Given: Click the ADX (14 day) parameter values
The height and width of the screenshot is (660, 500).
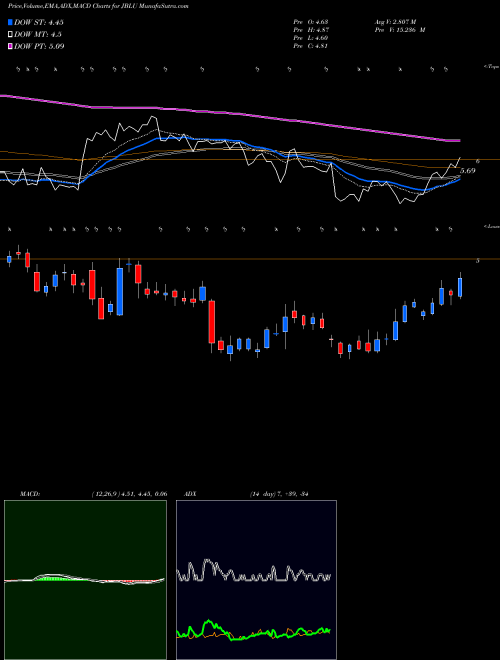Looking at the screenshot, I should (x=279, y=494).
